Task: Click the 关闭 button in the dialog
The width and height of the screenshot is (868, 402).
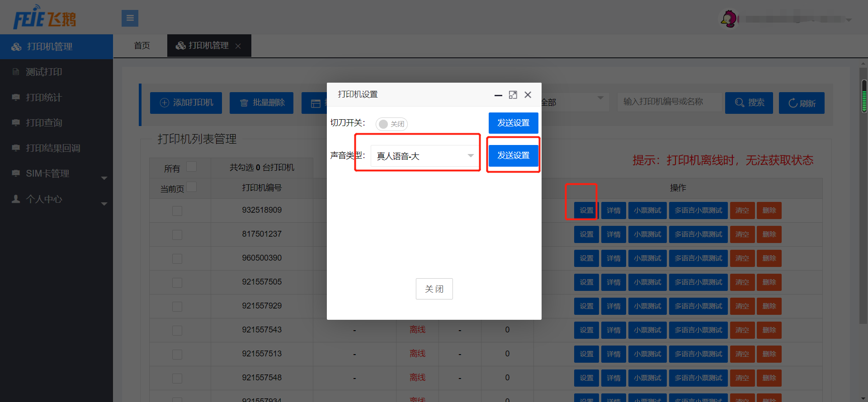Action: pyautogui.click(x=434, y=289)
